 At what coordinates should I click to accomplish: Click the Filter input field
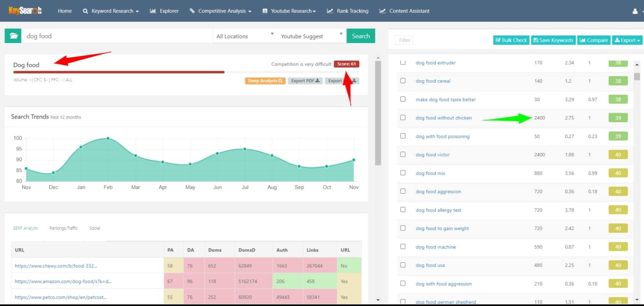(x=404, y=40)
